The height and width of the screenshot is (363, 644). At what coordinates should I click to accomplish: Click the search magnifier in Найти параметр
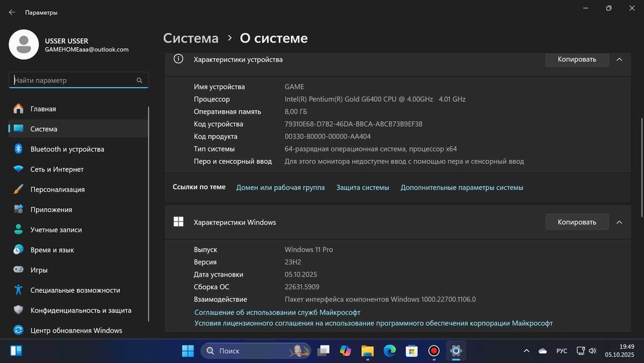coord(140,80)
